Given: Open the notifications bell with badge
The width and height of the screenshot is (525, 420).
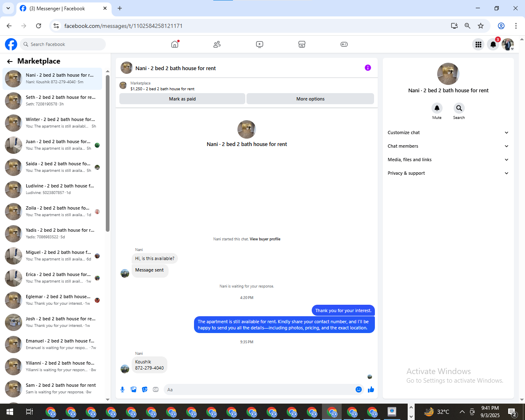Looking at the screenshot, I should point(493,44).
